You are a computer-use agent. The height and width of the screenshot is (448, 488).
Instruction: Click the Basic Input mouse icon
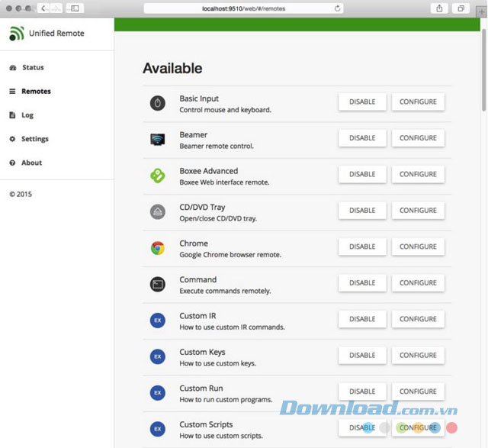click(x=158, y=103)
